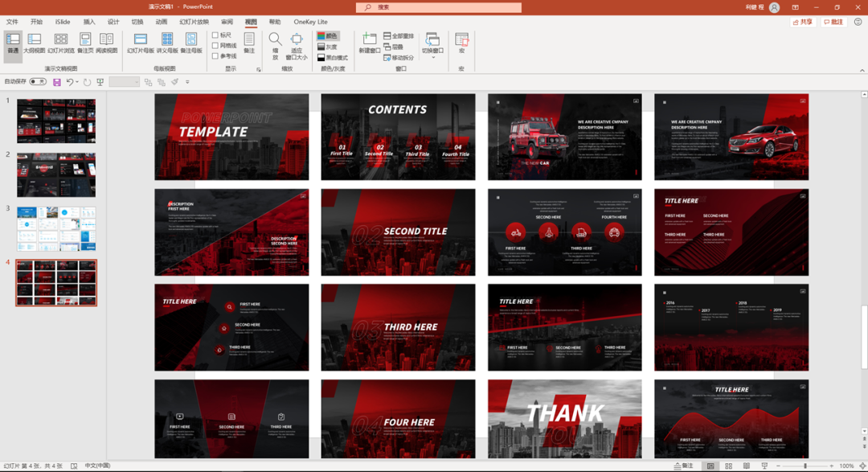Open Macros (宏) button
868x472 pixels.
pyautogui.click(x=461, y=43)
